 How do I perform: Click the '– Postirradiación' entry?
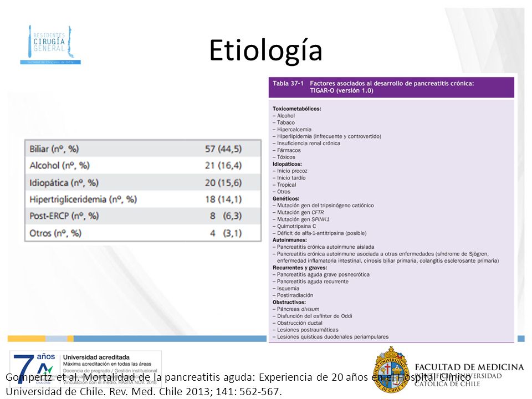click(x=293, y=295)
